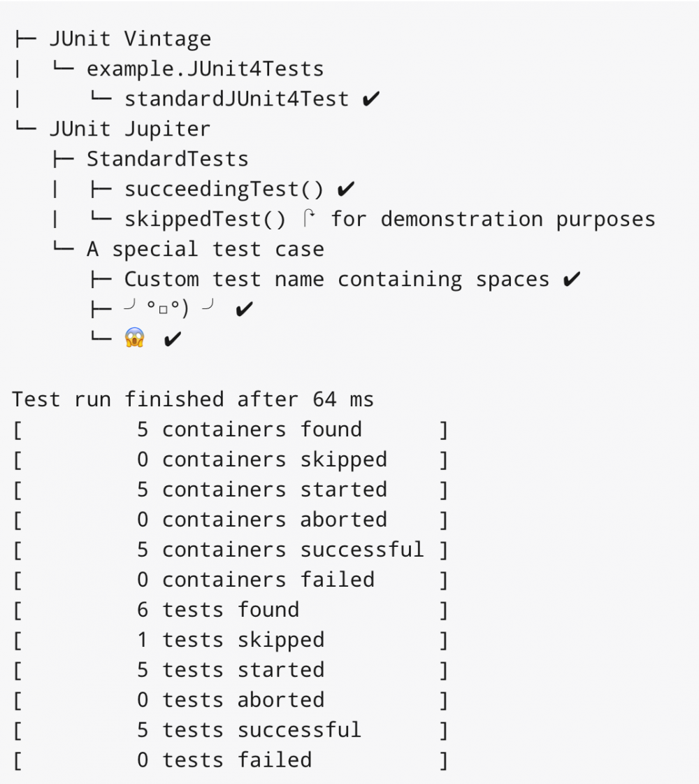Click the StandardTests container node
This screenshot has width=699, height=784.
pos(167,159)
